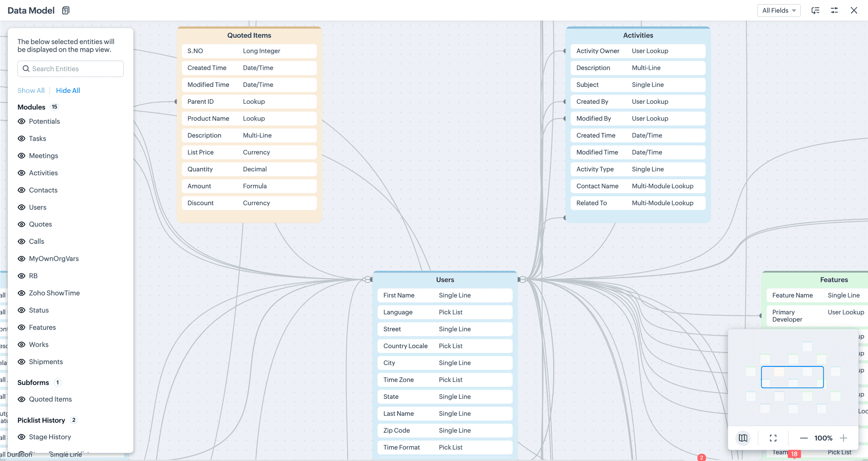Expand the left connector node of Users

click(x=367, y=280)
